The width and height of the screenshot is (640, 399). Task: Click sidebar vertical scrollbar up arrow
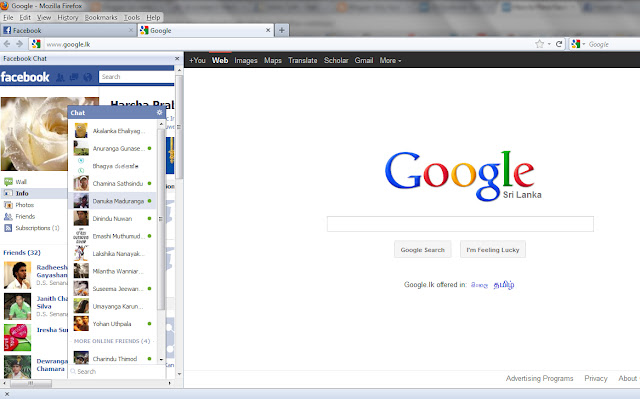179,71
